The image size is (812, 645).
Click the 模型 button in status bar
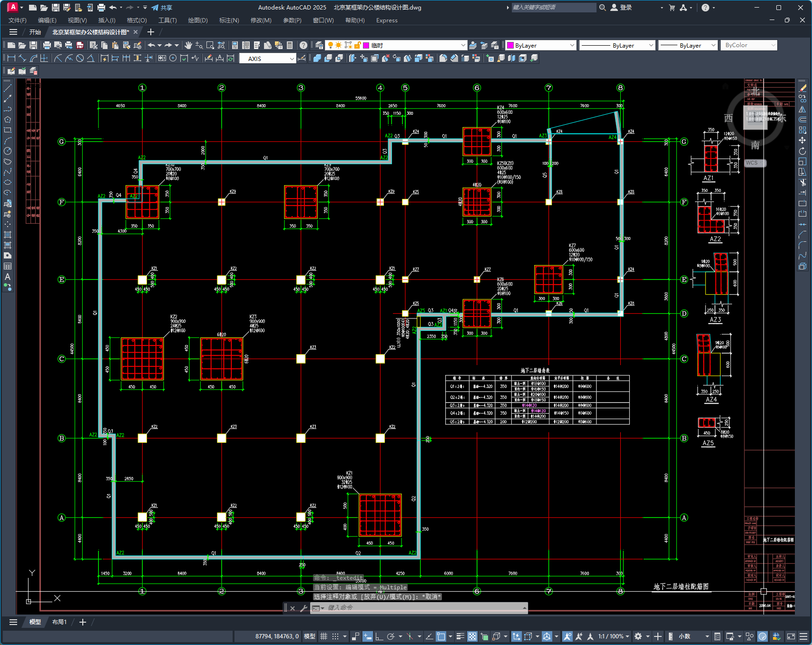pyautogui.click(x=310, y=636)
